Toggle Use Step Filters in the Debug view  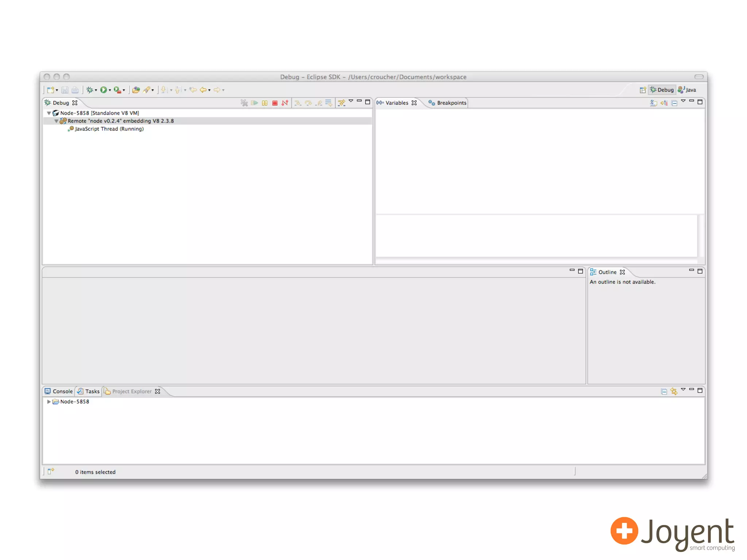click(x=341, y=103)
